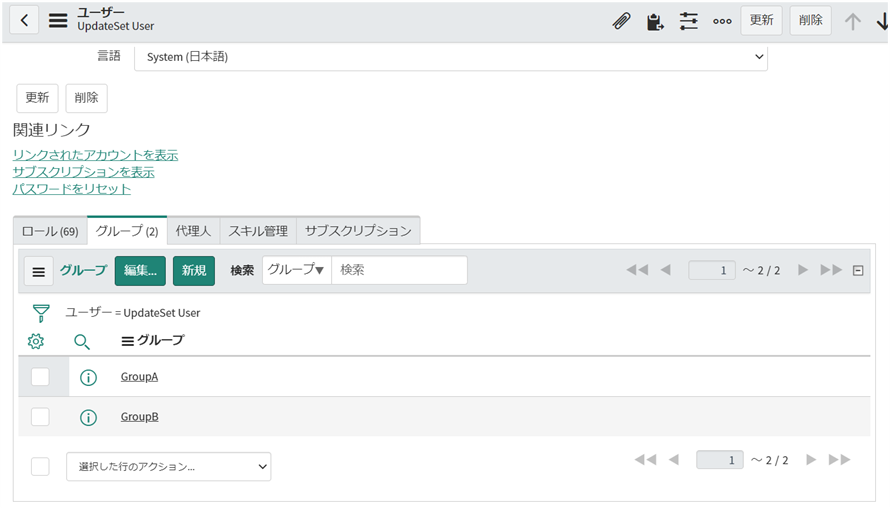The height and width of the screenshot is (508, 890).
Task: Open the form context menu hamburger icon
Action: tap(58, 20)
